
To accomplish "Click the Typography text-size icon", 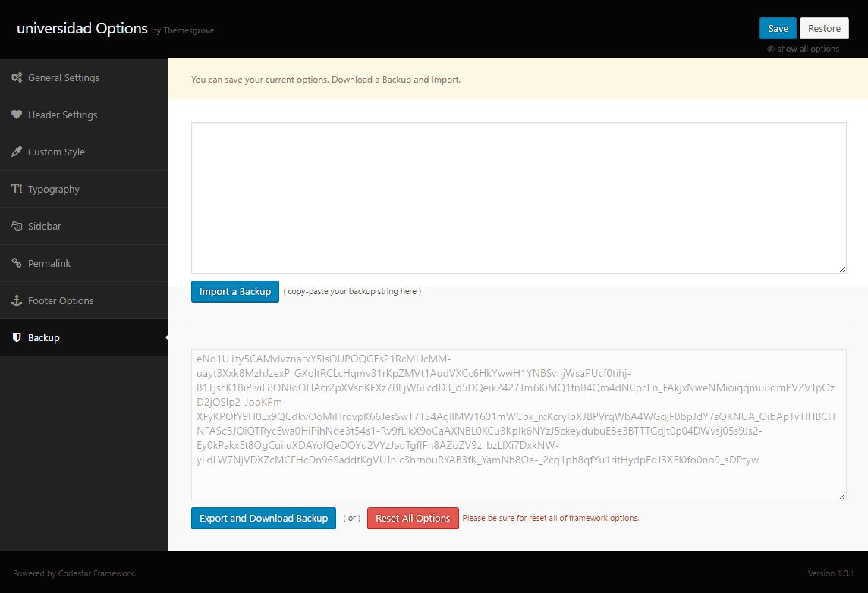I will tap(17, 190).
